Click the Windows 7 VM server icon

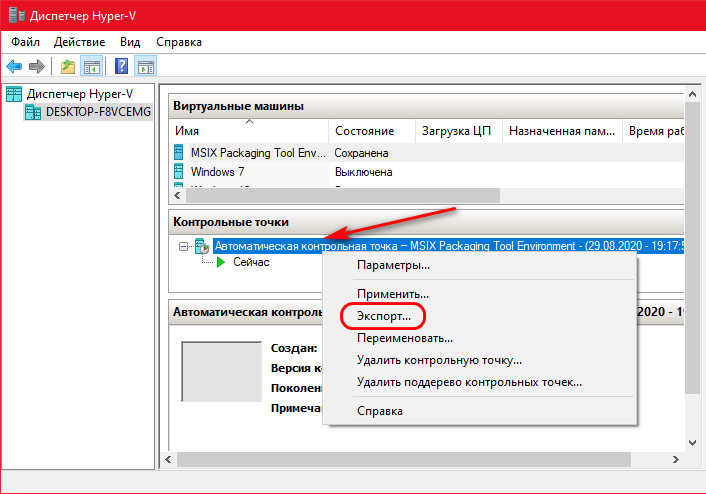[x=179, y=172]
